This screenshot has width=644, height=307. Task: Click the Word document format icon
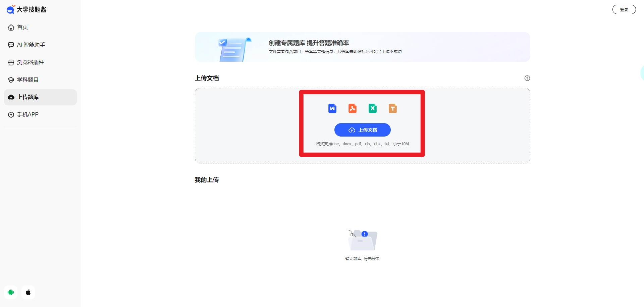tap(332, 108)
